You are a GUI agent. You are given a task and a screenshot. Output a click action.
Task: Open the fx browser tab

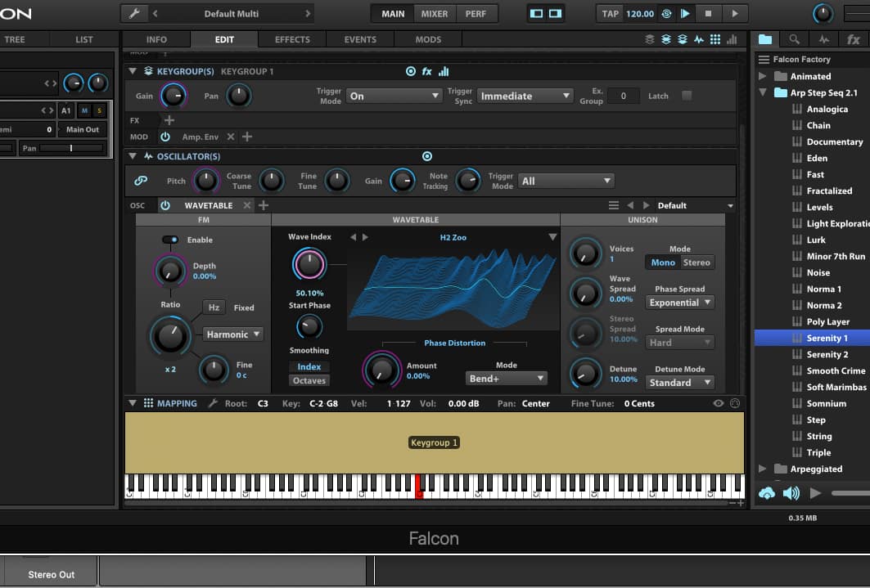[x=854, y=39]
